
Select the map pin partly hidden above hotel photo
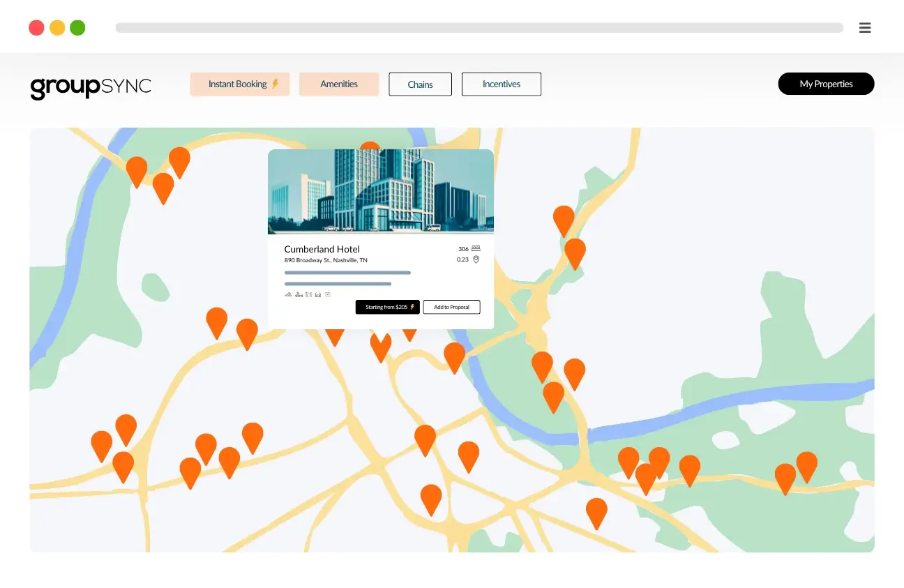370,146
